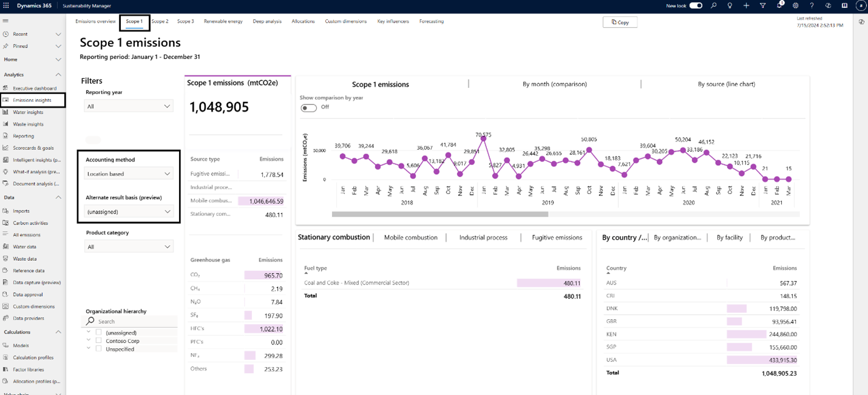Open the notifications bell icon

[x=779, y=5]
